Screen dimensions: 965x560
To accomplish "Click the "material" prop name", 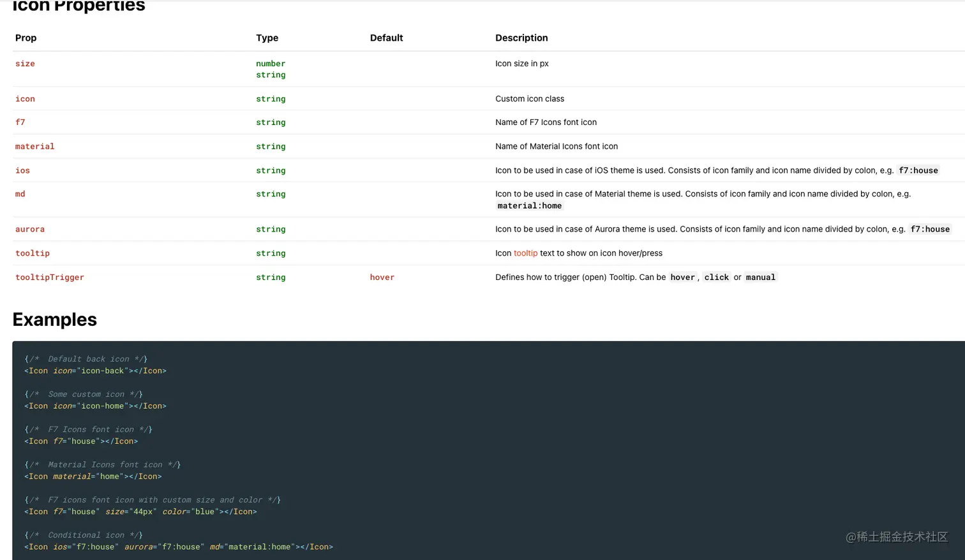I will pyautogui.click(x=34, y=147).
